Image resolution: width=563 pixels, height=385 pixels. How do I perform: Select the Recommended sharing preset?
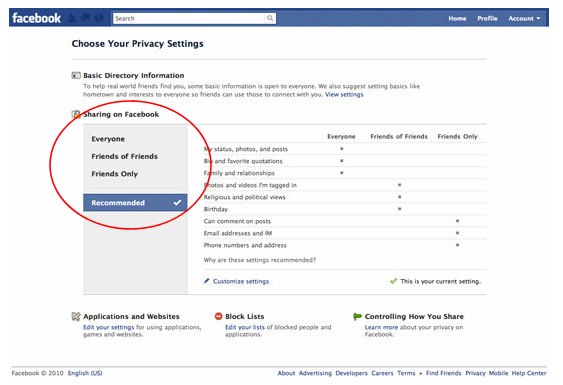point(135,203)
